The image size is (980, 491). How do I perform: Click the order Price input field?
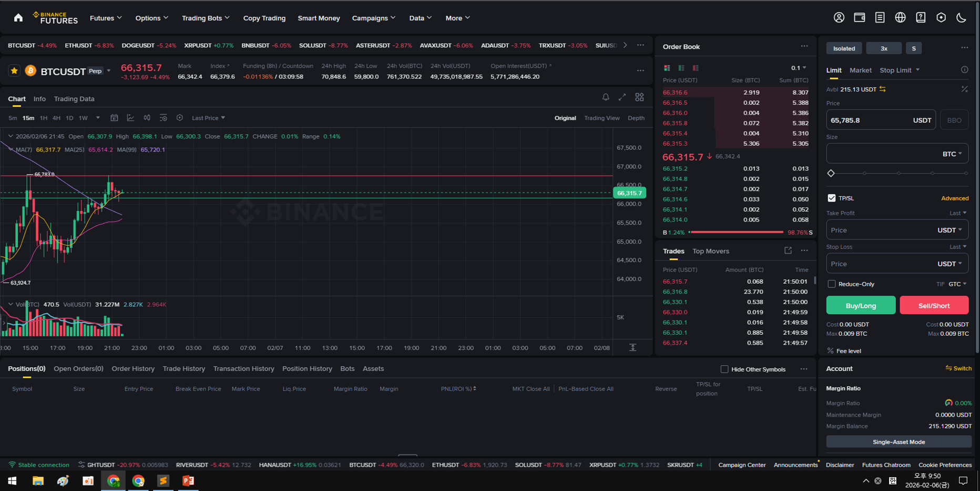tap(881, 120)
